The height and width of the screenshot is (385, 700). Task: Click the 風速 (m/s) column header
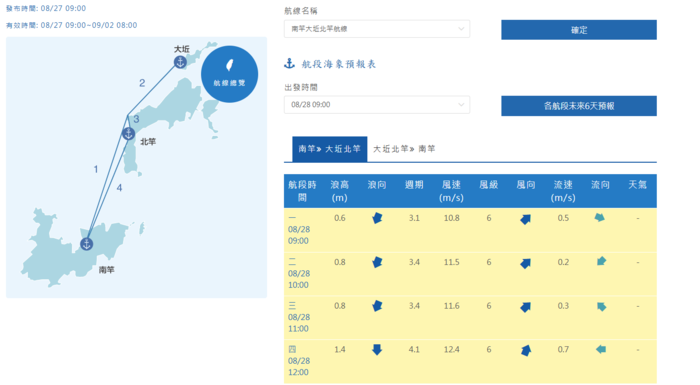(x=451, y=191)
